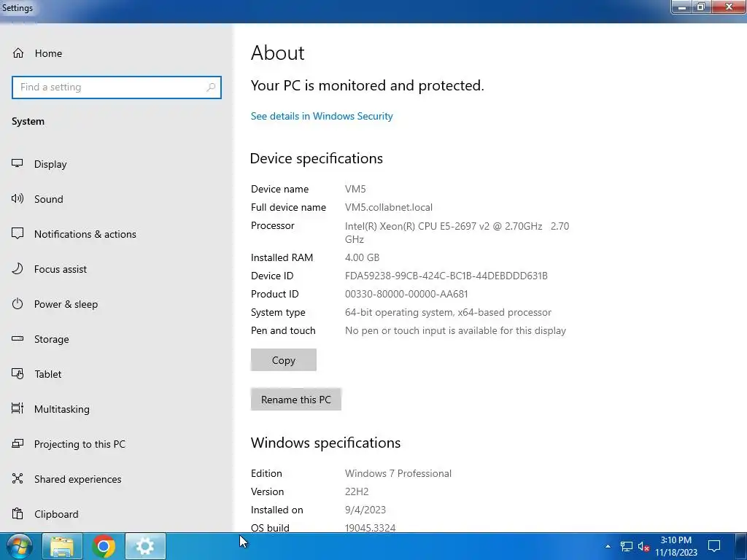Click the Find a setting search box
This screenshot has height=560, width=747.
pyautogui.click(x=116, y=87)
